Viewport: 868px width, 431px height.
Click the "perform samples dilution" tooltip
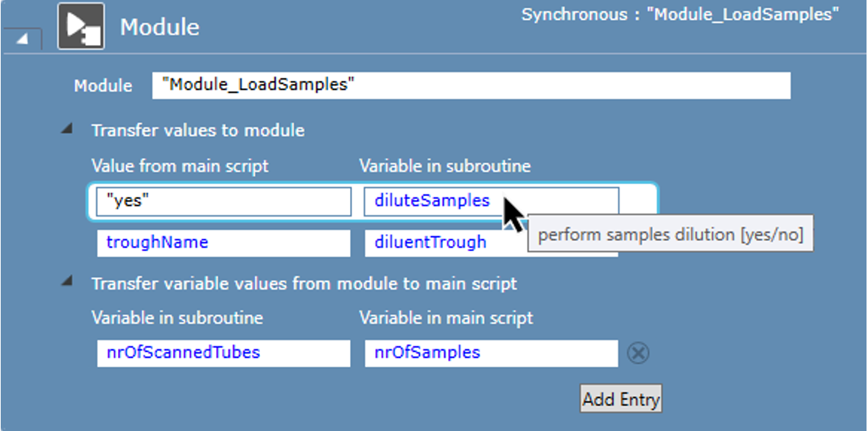[x=670, y=235]
